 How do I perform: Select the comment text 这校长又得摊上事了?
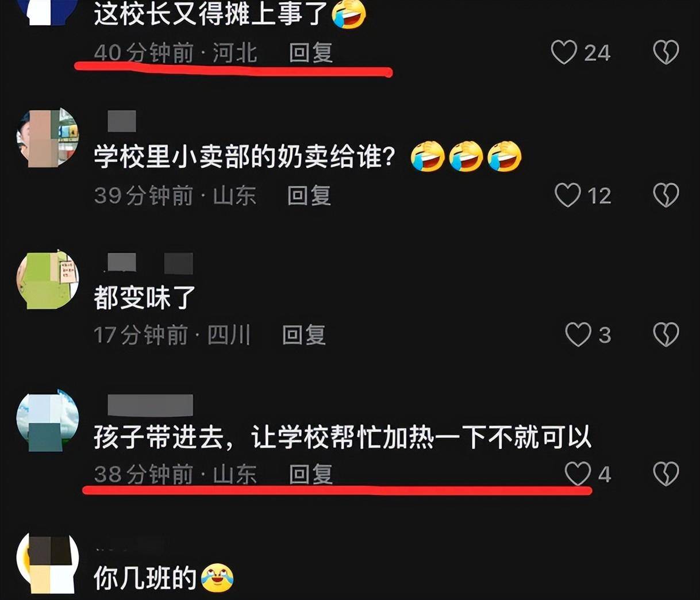(x=211, y=13)
